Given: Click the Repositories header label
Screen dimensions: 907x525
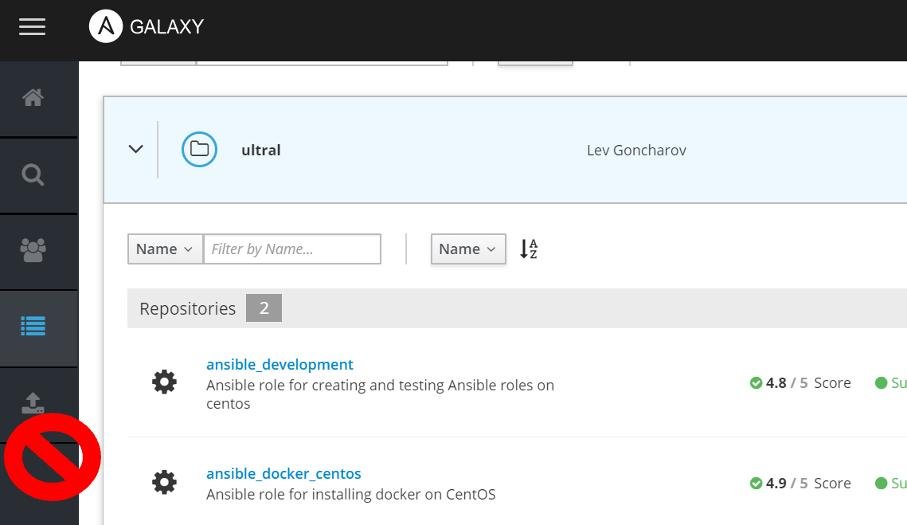Looking at the screenshot, I should tap(187, 309).
